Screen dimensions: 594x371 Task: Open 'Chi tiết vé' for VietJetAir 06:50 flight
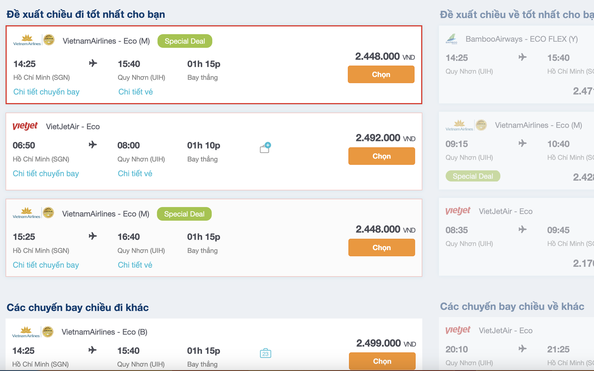pyautogui.click(x=135, y=174)
